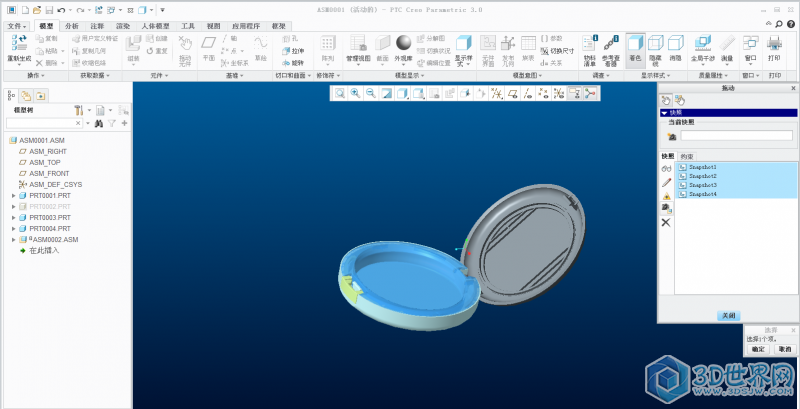Viewport: 800px width, 409px height.
Task: Switch to the 注释 ribbon tab
Action: coord(97,27)
